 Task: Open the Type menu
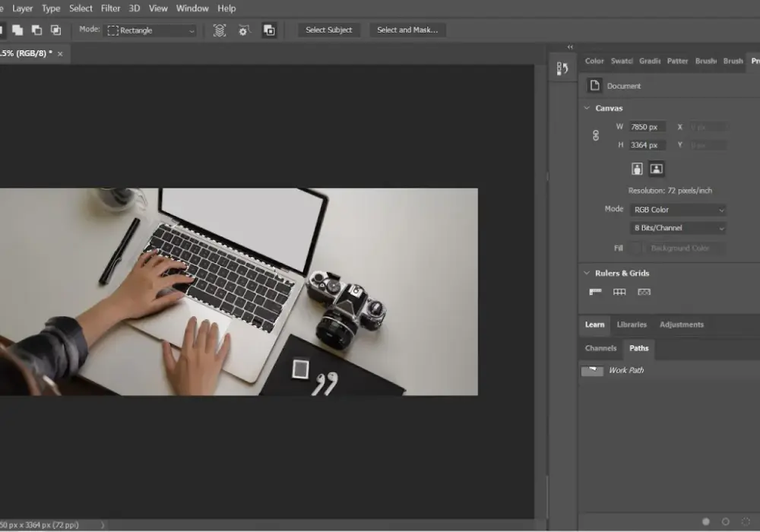pyautogui.click(x=51, y=8)
